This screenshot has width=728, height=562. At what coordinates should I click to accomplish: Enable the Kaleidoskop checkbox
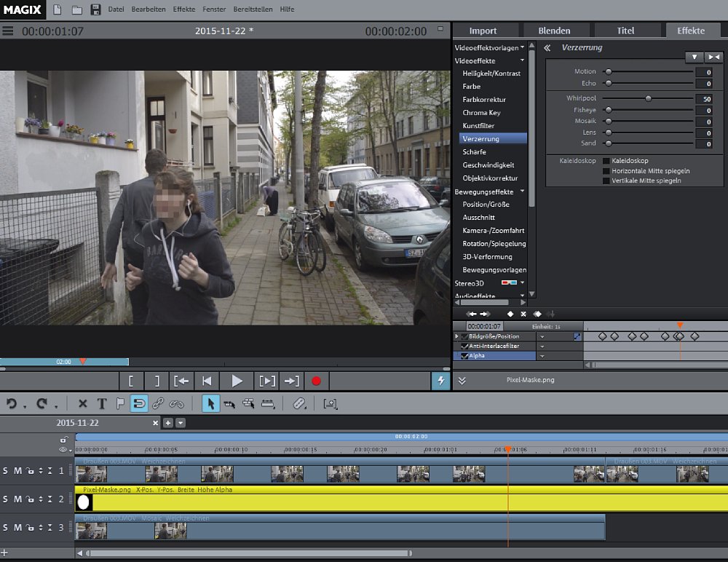click(x=606, y=160)
